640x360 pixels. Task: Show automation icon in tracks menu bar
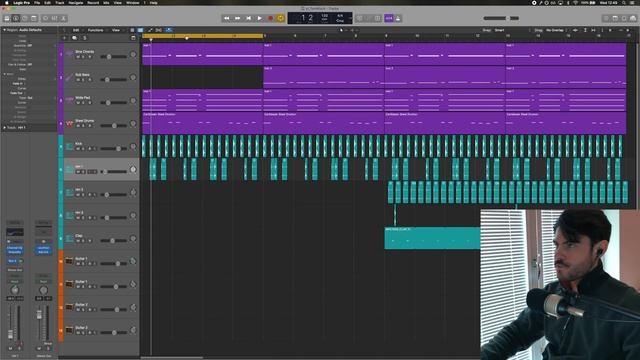(x=150, y=30)
